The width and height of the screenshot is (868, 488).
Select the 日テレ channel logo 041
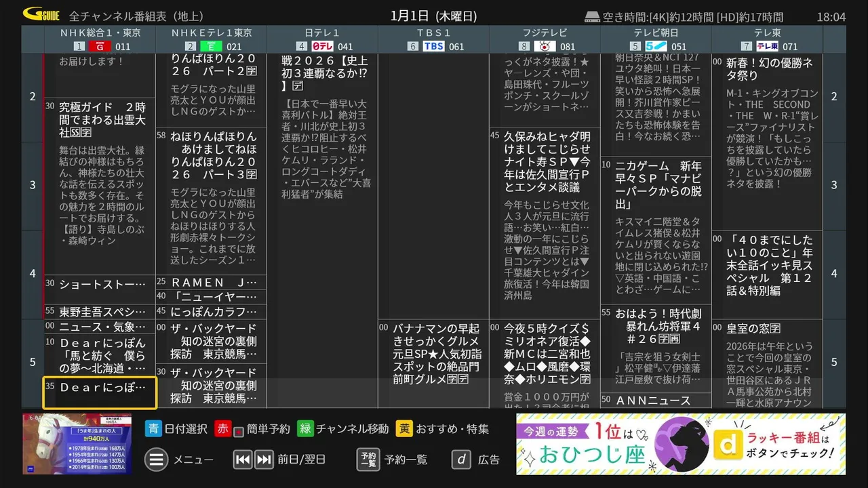point(322,46)
